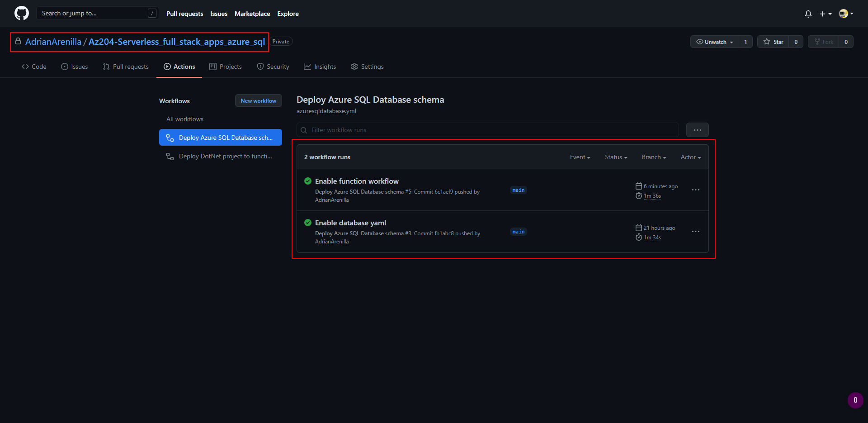
Task: Expand the Status filter dropdown
Action: click(616, 157)
